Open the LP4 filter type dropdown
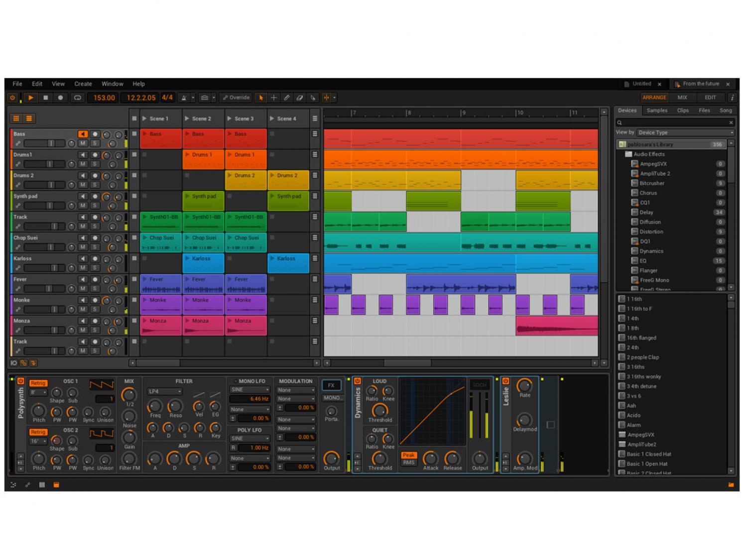Viewport: 747px width, 560px height. [165, 392]
